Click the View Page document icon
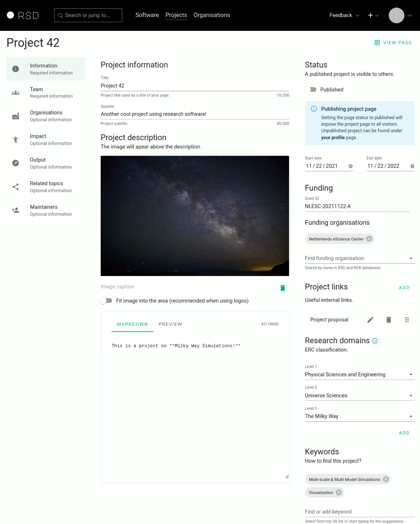Viewport: 420px width, 524px height. coord(377,43)
